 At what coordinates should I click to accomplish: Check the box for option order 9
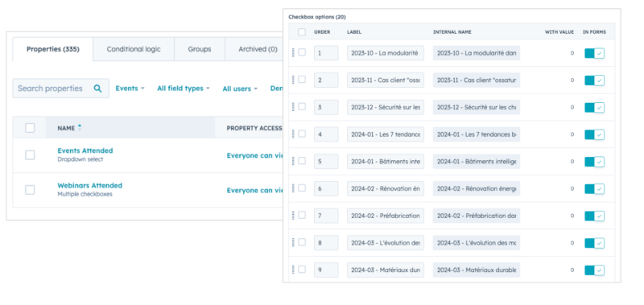tap(302, 269)
